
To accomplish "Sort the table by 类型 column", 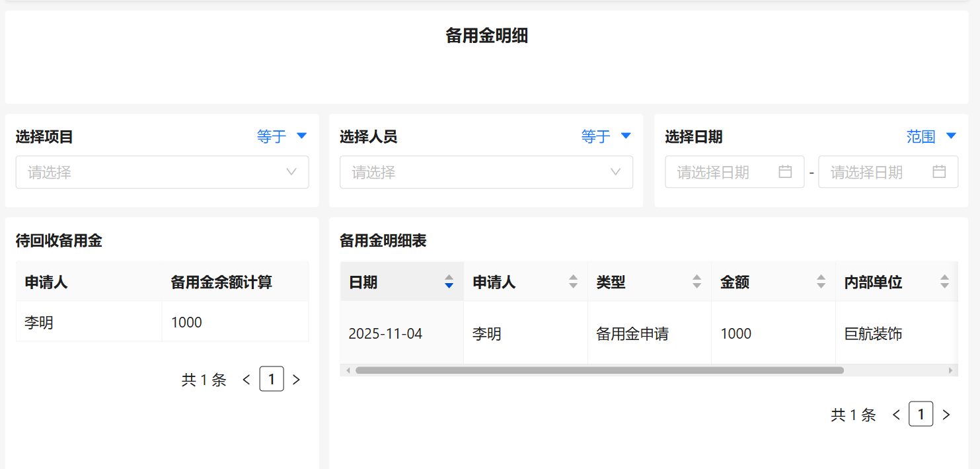I will [696, 281].
